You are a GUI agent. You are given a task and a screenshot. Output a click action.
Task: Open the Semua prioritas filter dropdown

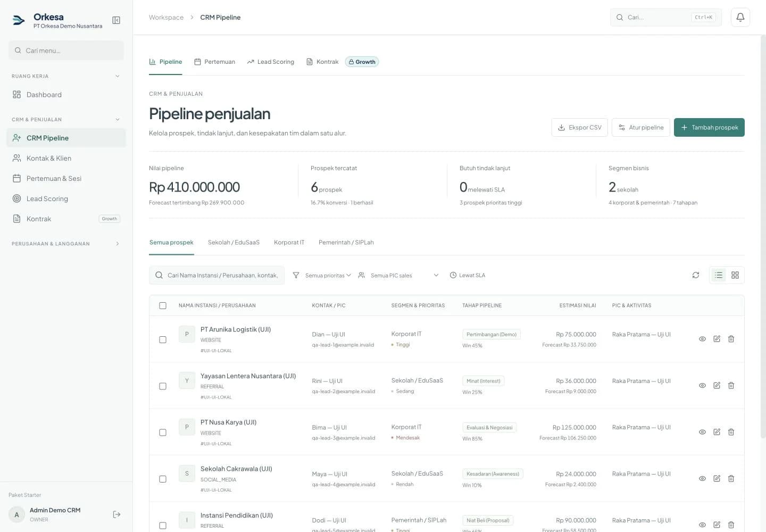click(322, 275)
